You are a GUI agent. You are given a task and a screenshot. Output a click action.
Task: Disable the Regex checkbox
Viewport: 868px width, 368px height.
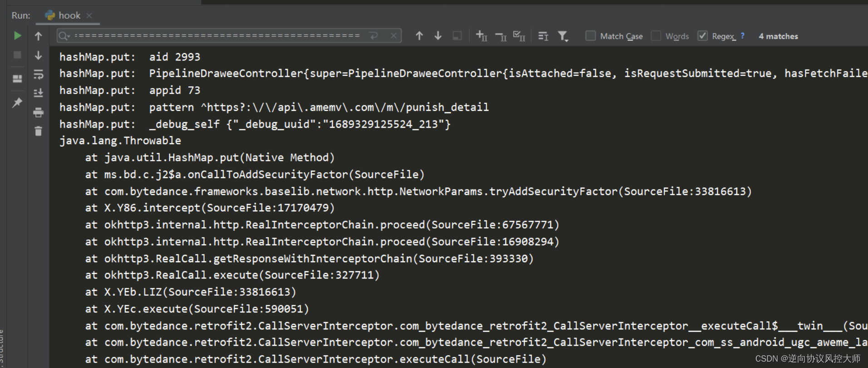702,35
